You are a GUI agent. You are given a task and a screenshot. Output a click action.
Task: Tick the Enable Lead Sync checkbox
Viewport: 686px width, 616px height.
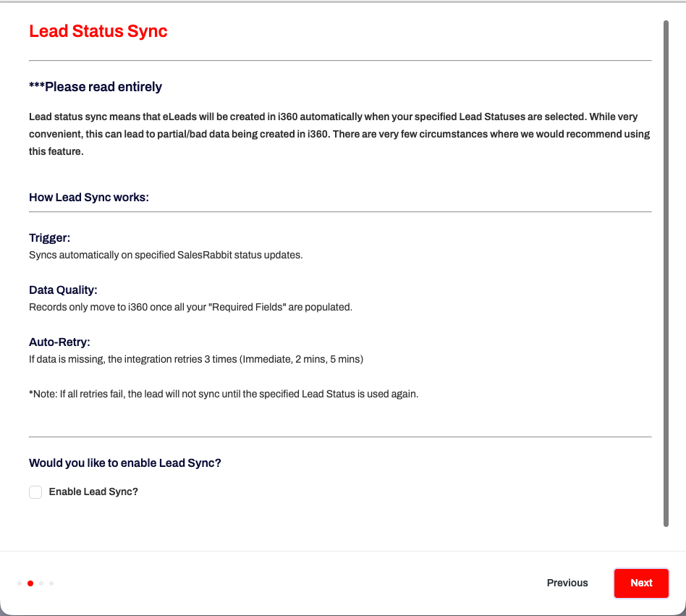point(35,492)
